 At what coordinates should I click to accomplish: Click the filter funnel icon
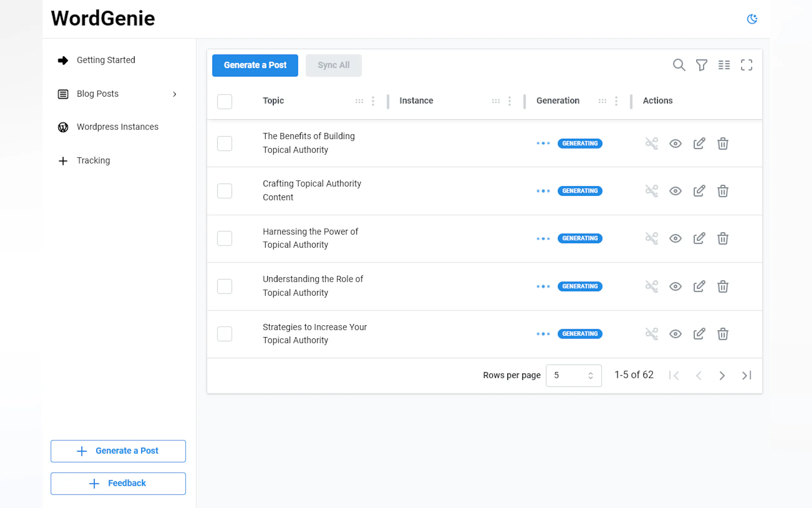click(701, 65)
